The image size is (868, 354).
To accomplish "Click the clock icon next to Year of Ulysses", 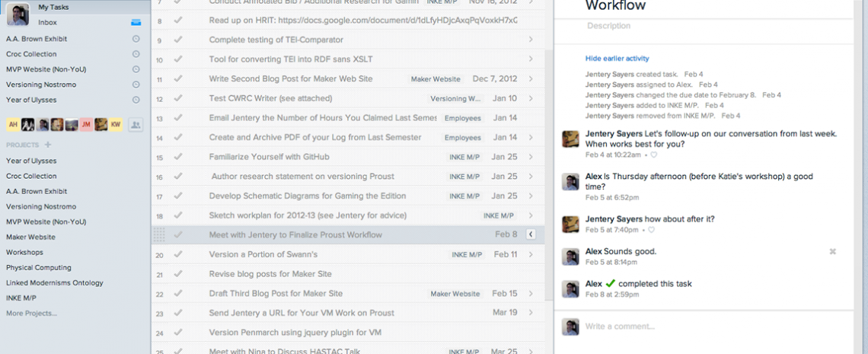I will click(136, 100).
